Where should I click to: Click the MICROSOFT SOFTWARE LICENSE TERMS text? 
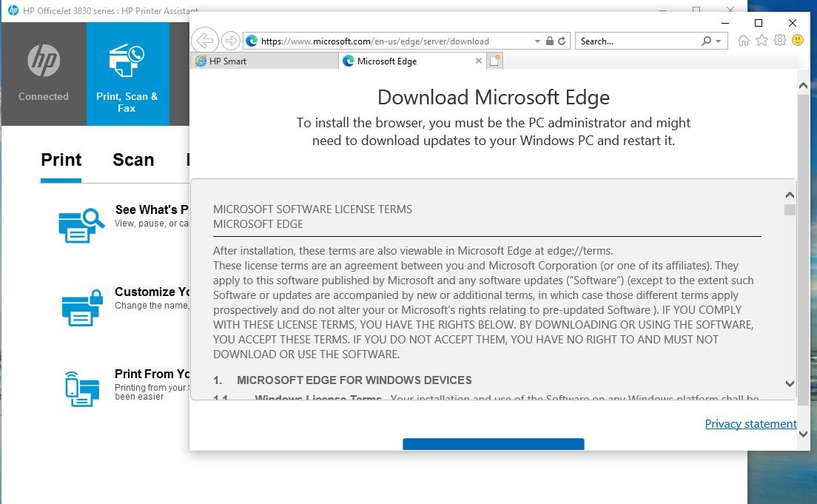(312, 209)
